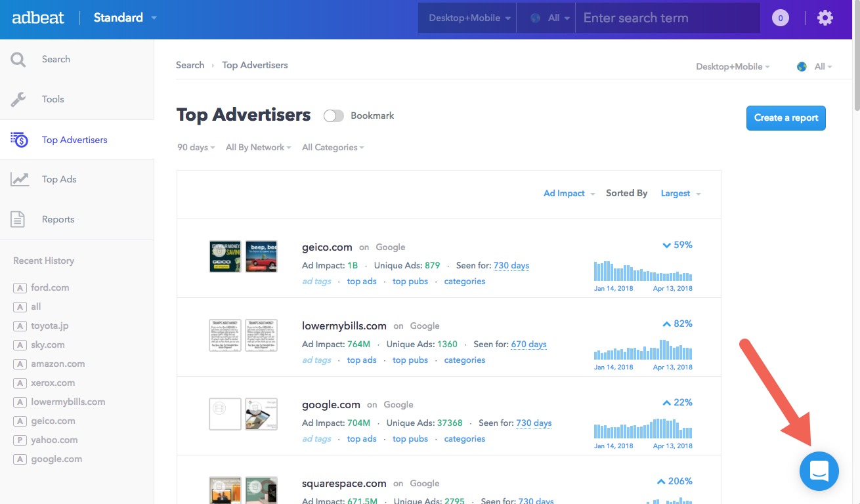Click geico.com 730 days seen-for link
This screenshot has height=504, width=860.
511,266
